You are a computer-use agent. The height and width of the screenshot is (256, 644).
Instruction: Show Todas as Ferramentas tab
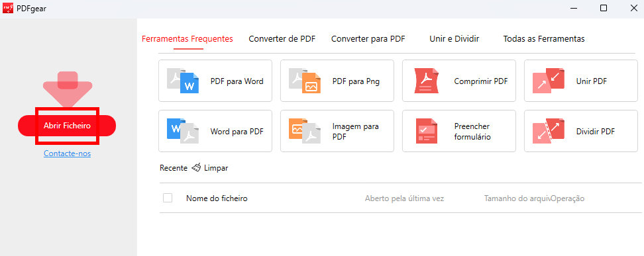544,39
